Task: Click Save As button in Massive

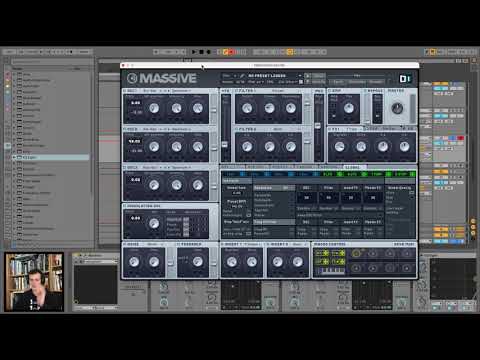Action: (x=318, y=82)
